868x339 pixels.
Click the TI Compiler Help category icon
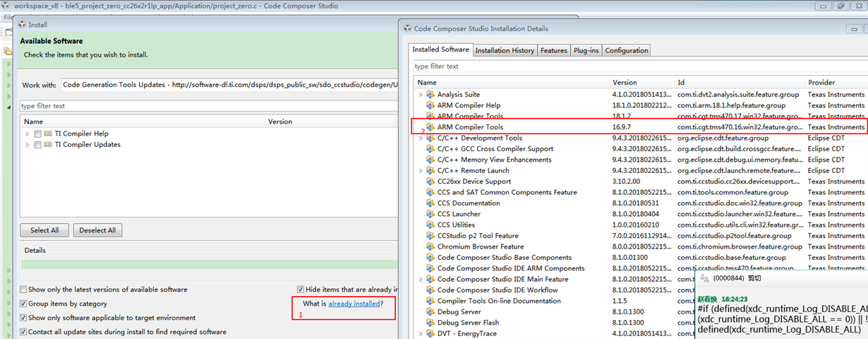pos(48,133)
